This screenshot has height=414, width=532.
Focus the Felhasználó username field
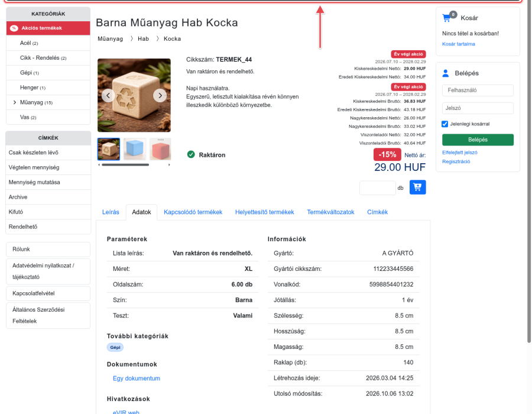click(478, 90)
